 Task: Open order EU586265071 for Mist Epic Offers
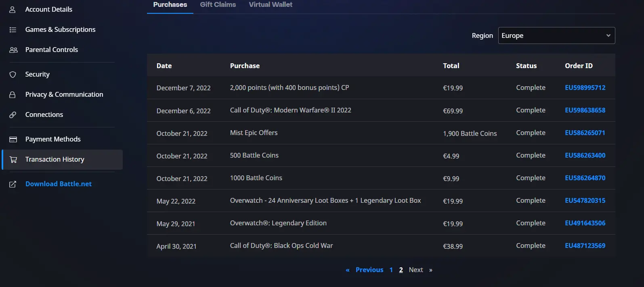tap(585, 133)
